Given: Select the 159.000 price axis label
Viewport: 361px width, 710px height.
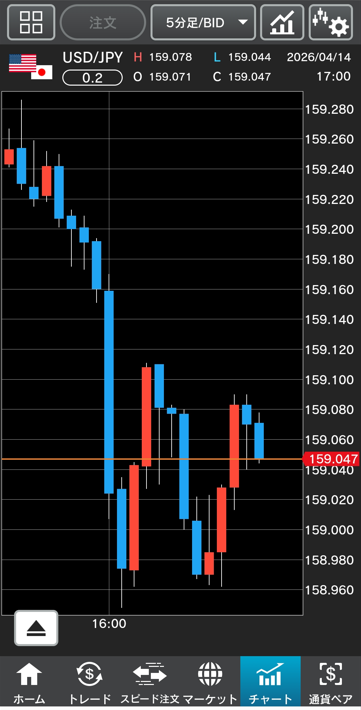Looking at the screenshot, I should click(329, 529).
